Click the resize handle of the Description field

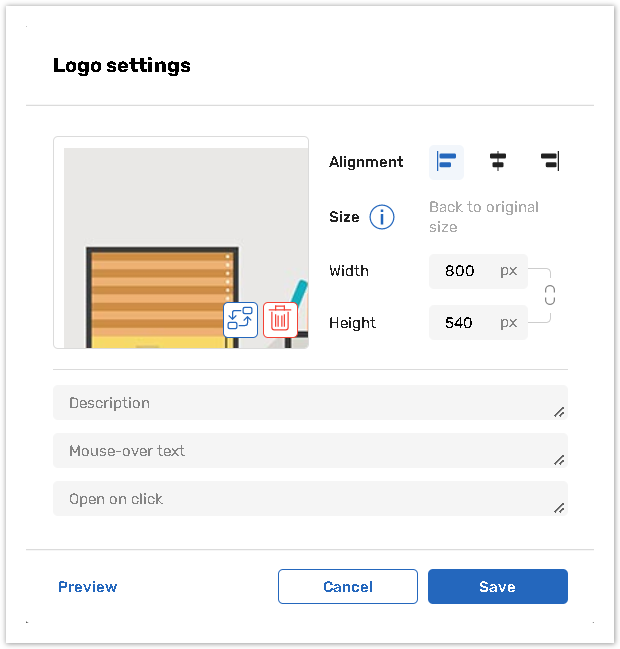pos(559,412)
